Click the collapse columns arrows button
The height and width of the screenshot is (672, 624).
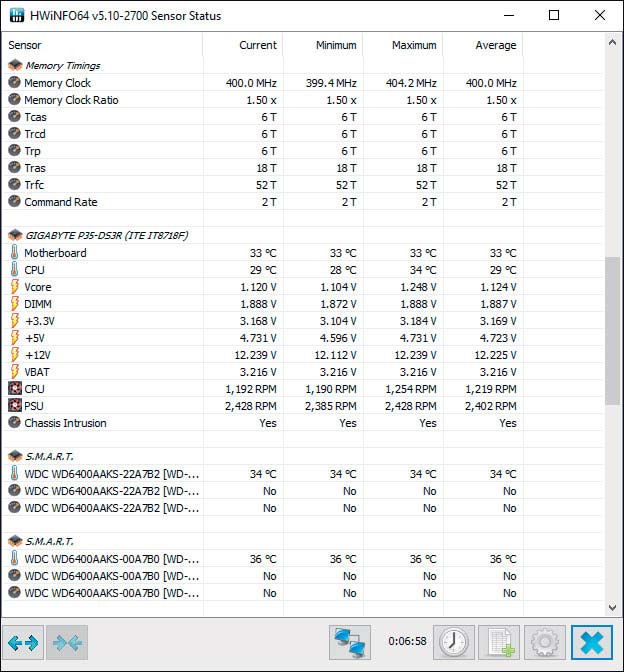tap(67, 642)
